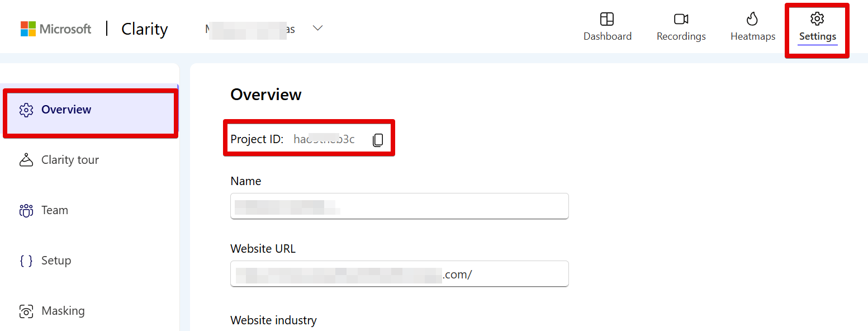868x331 pixels.
Task: Open the Dashboard panel icon
Action: click(607, 18)
